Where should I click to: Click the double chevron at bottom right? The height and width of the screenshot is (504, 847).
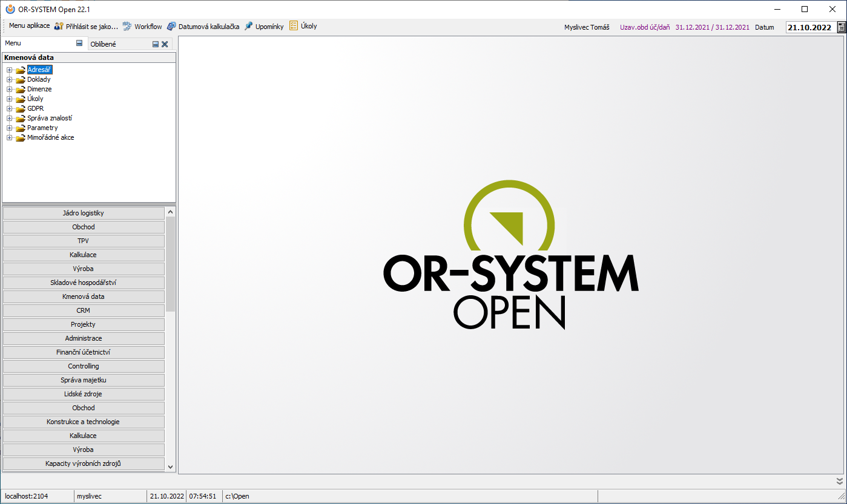click(839, 482)
